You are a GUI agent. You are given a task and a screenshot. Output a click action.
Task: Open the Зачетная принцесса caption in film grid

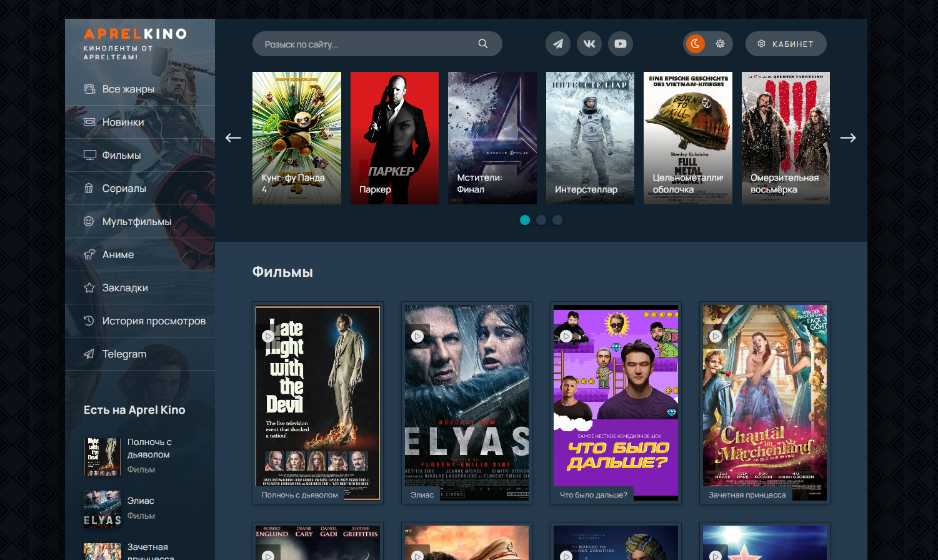coord(747,494)
